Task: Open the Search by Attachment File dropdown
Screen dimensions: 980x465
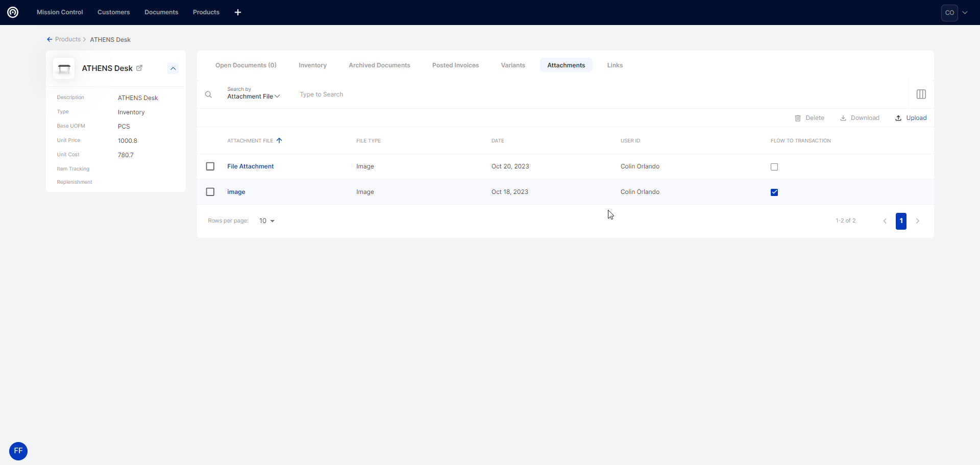Action: (253, 96)
